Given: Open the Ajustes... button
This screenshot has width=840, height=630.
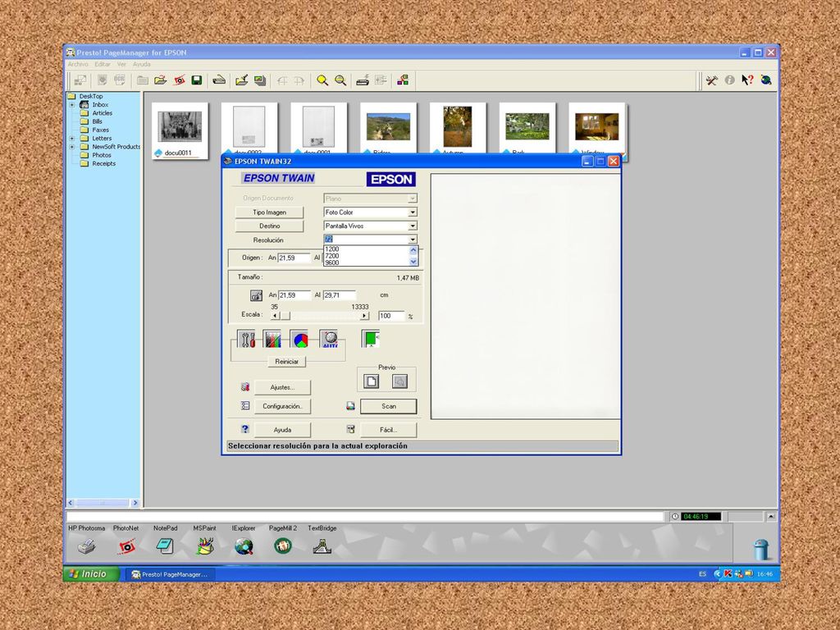Looking at the screenshot, I should coord(282,387).
